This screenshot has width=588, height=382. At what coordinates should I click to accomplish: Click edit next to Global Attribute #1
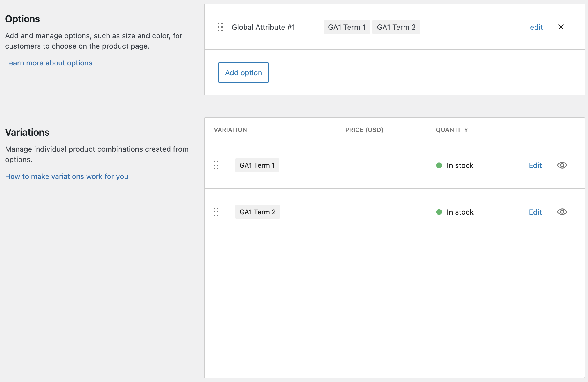[536, 27]
